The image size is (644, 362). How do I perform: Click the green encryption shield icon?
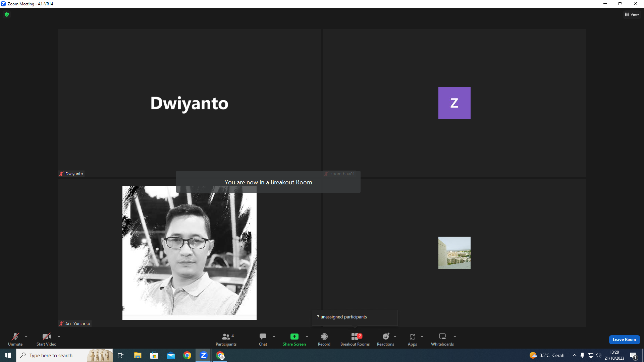tap(7, 14)
